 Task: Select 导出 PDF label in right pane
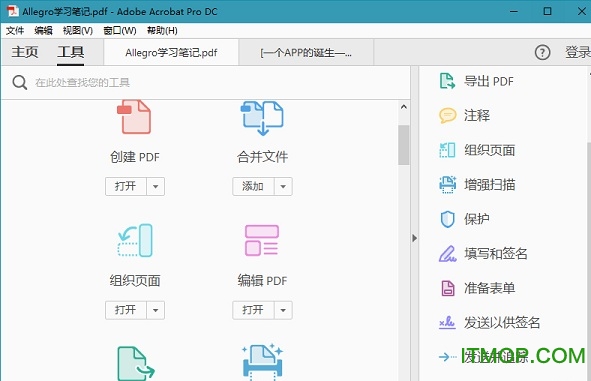(489, 81)
